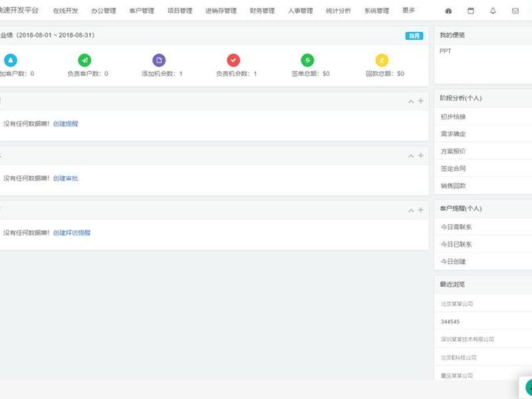Open the PPT note in 我的便签
The width and height of the screenshot is (532, 399).
tap(445, 51)
